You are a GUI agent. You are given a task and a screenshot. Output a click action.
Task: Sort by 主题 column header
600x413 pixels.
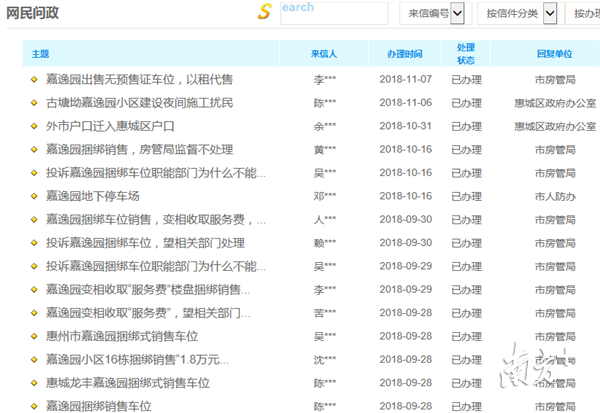(x=40, y=53)
